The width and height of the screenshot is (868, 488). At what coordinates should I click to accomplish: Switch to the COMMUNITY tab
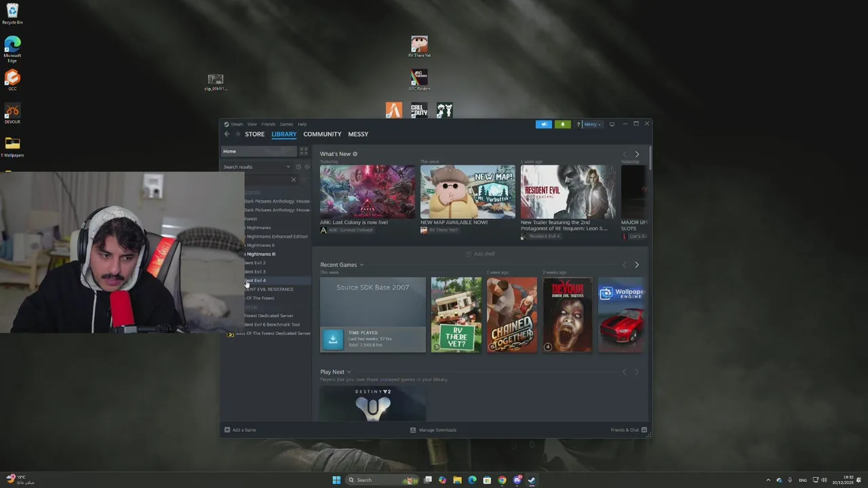(322, 134)
